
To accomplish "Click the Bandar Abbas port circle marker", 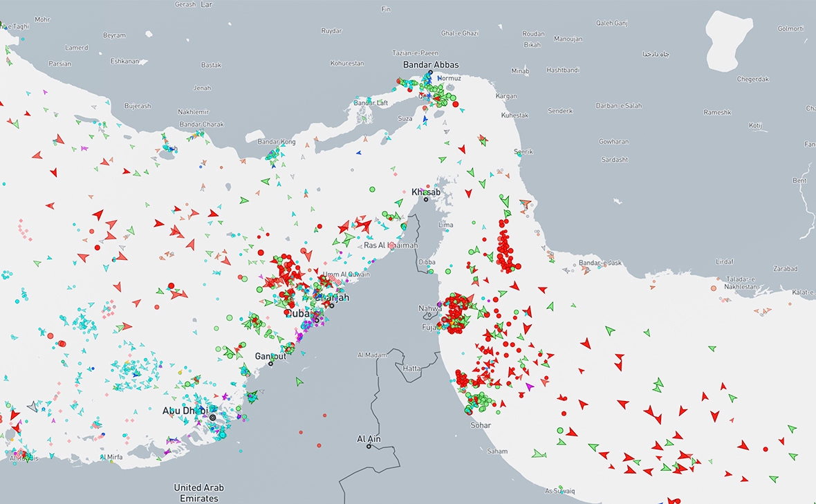I will click(430, 72).
